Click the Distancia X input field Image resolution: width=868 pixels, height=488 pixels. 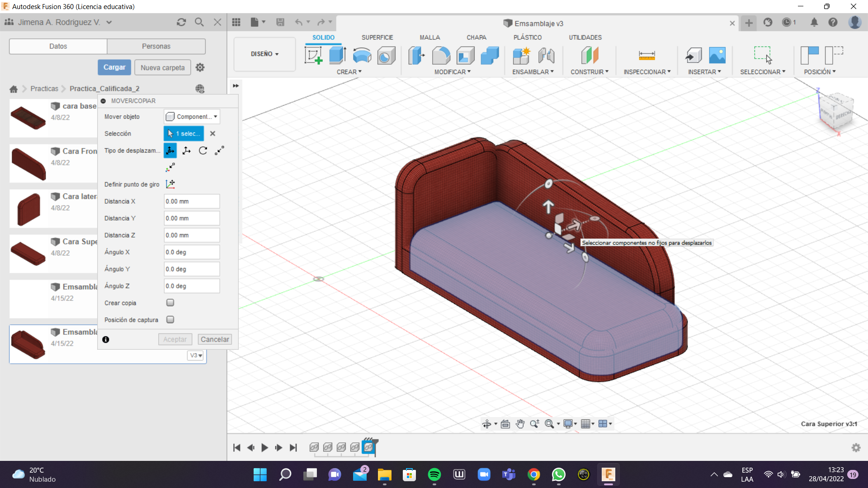click(192, 202)
